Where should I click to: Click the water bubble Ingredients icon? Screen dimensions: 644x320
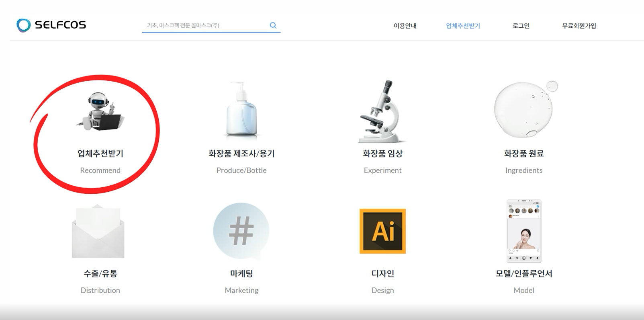[x=525, y=109]
